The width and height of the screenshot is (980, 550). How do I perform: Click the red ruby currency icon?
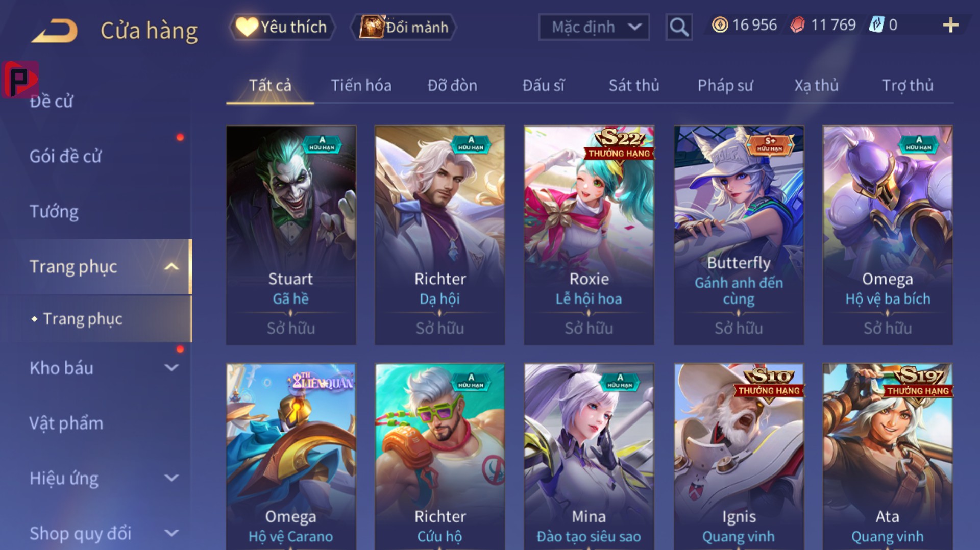click(x=798, y=25)
